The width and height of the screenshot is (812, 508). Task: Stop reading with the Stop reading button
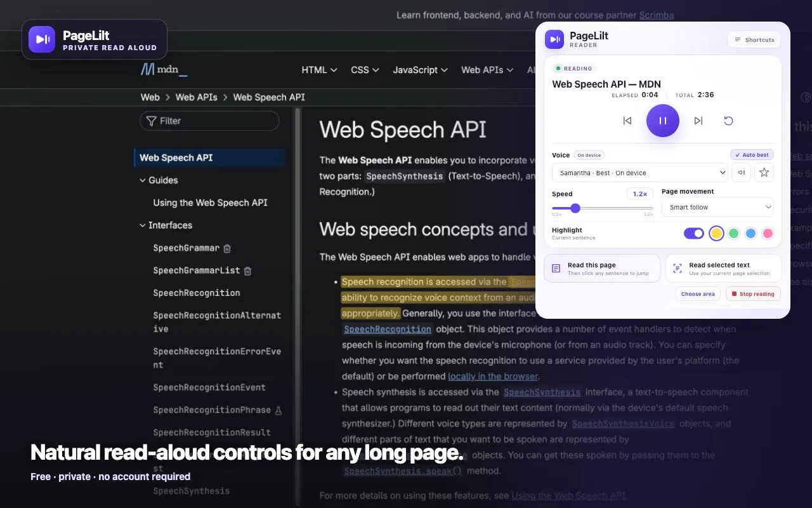753,294
